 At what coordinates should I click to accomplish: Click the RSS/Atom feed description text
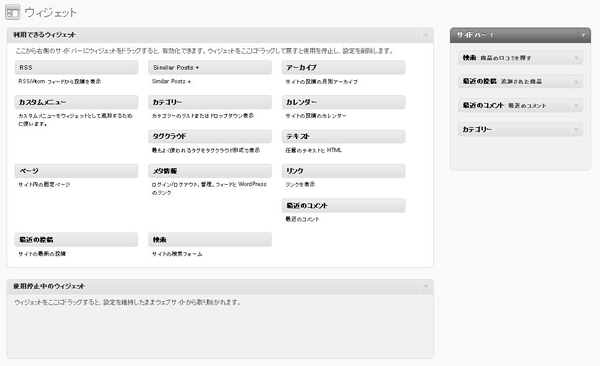[60, 81]
